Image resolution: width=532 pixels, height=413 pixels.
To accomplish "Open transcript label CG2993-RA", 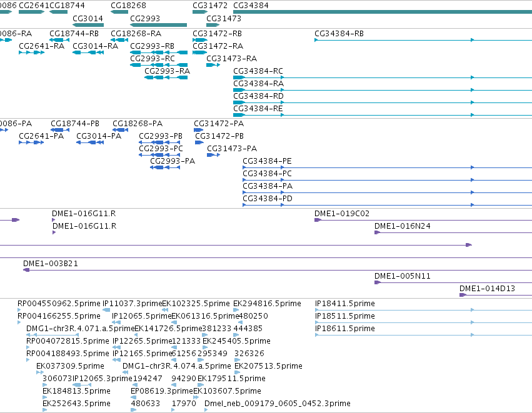I will pyautogui.click(x=168, y=71).
